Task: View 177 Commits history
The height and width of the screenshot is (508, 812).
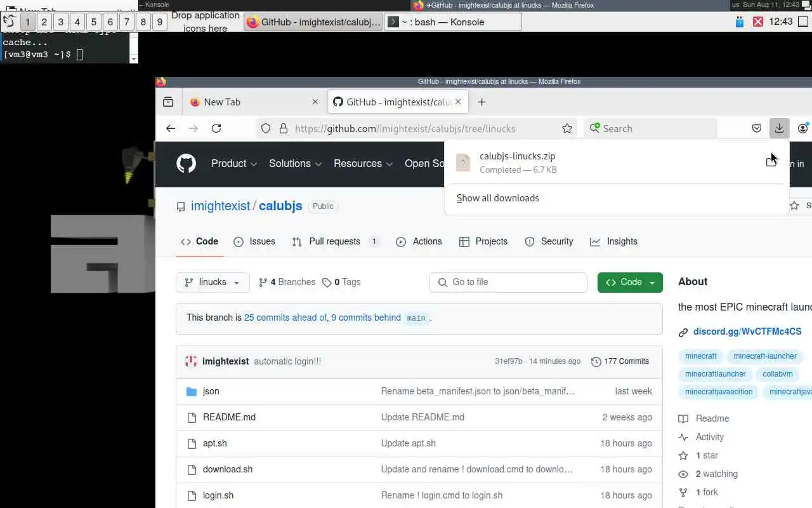Action: (620, 361)
